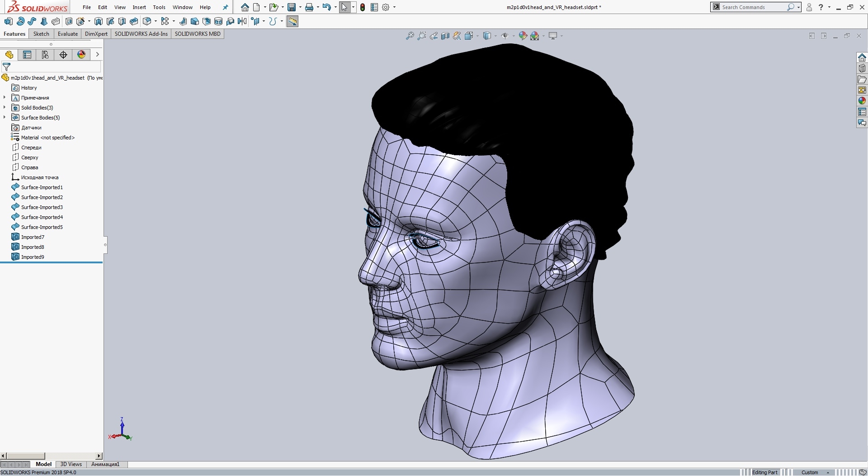
Task: Activate the Swept Boss/Base tool
Action: (x=32, y=21)
